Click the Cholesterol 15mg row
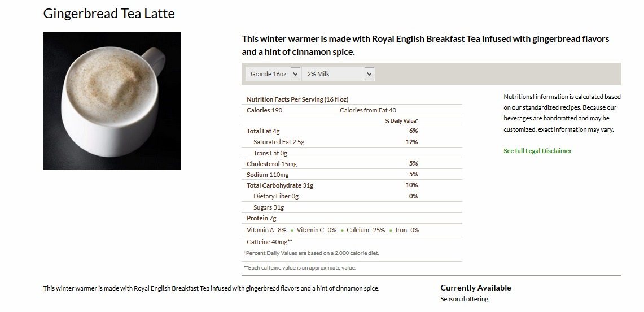Viewport: 644px width, 312px height. 352,163
